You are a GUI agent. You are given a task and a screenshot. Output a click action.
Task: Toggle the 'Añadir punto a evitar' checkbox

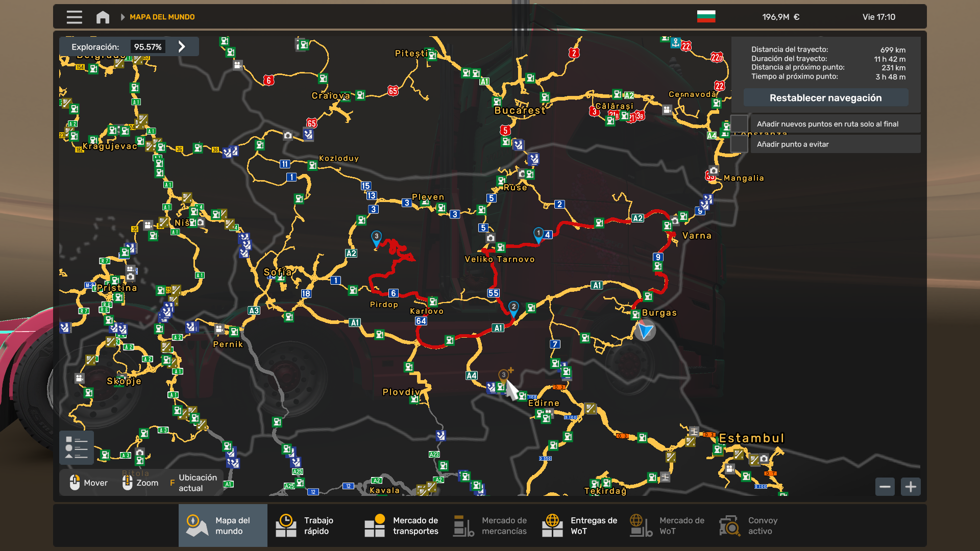(739, 144)
